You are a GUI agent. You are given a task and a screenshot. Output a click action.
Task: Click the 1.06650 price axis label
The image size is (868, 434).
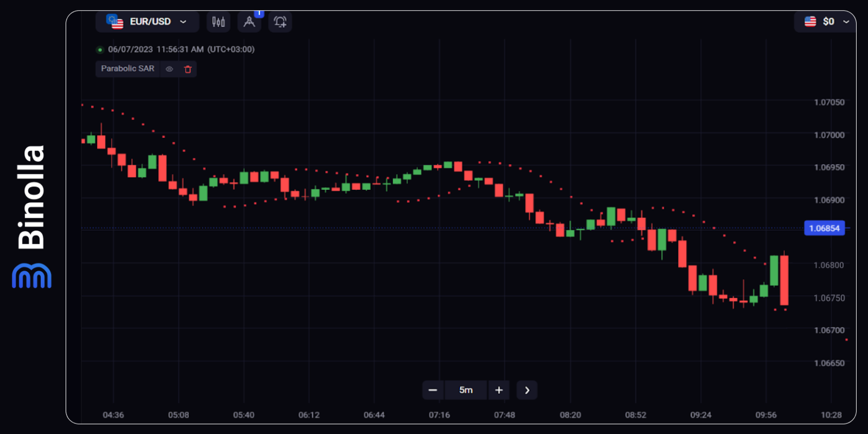[829, 363]
